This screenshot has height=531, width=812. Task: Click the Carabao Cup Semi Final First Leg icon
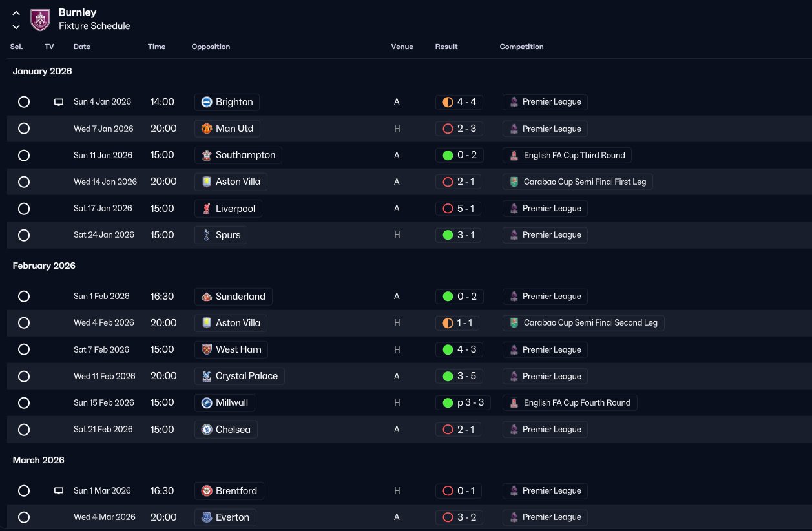514,182
